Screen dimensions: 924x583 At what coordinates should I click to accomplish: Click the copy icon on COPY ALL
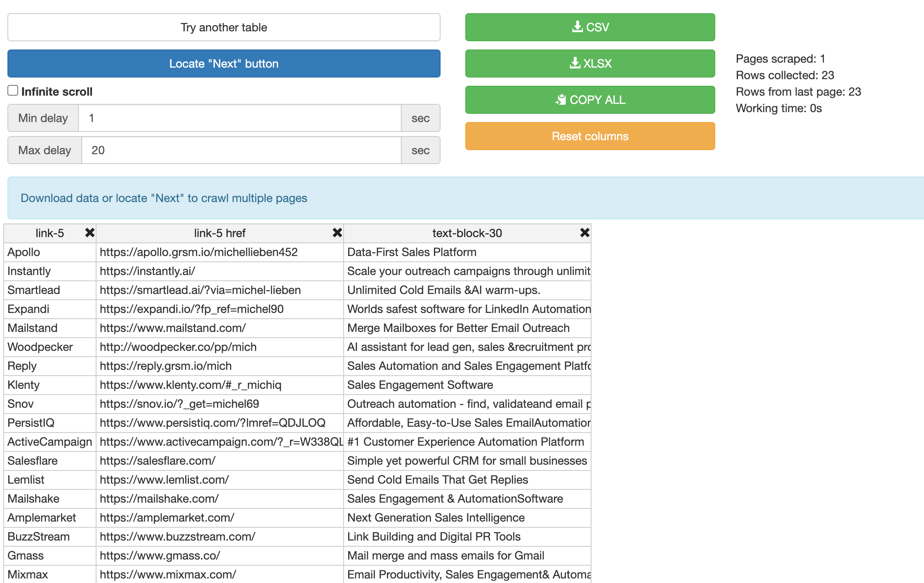click(561, 99)
